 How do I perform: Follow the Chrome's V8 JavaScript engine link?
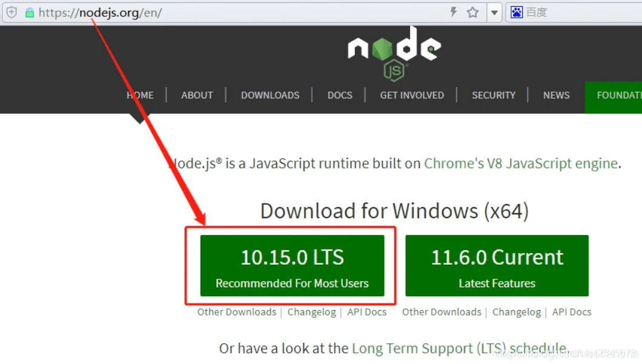coord(521,164)
